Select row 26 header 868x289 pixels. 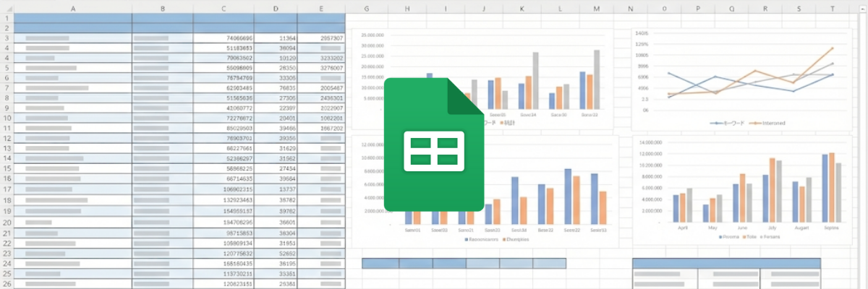tap(7, 285)
